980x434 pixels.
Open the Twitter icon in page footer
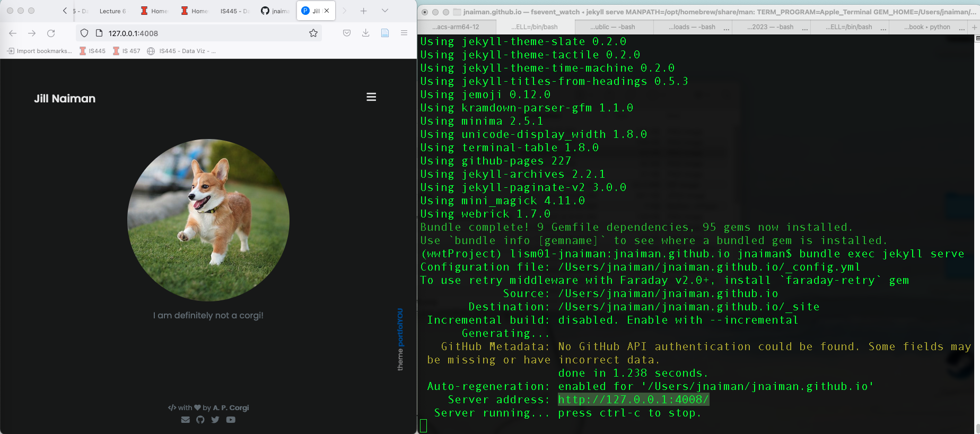pyautogui.click(x=215, y=420)
